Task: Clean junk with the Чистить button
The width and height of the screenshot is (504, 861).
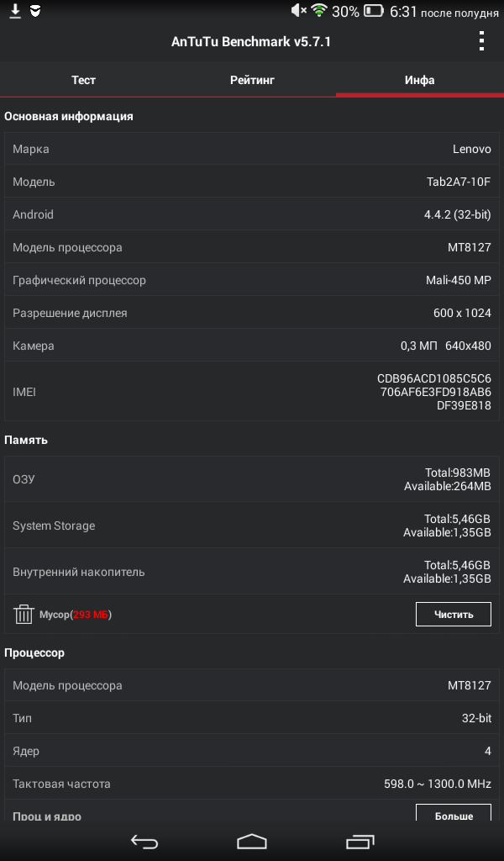Action: click(x=454, y=615)
